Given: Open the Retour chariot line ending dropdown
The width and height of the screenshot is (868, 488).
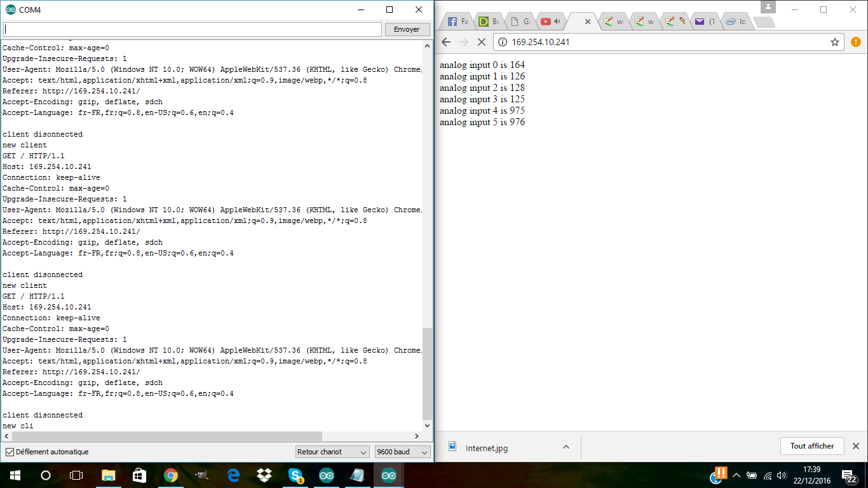Looking at the screenshot, I should (332, 452).
